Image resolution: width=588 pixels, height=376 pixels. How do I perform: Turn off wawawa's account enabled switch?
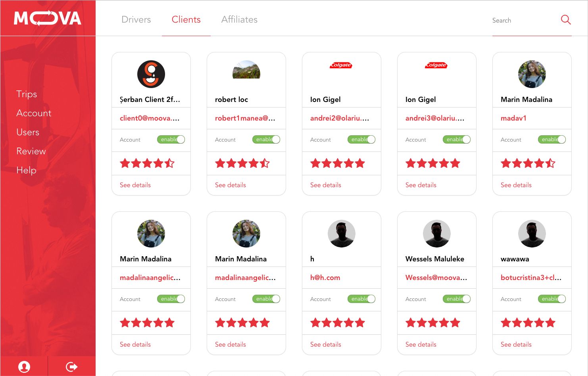tap(552, 299)
